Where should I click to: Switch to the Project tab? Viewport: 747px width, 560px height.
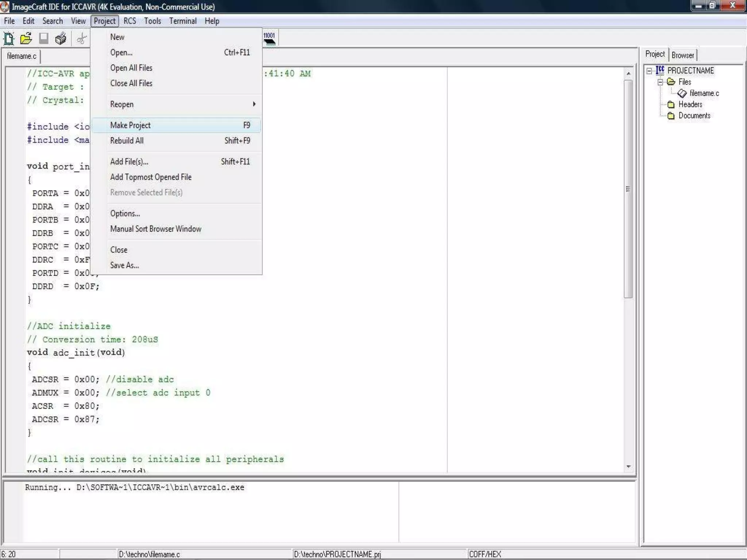(x=655, y=54)
